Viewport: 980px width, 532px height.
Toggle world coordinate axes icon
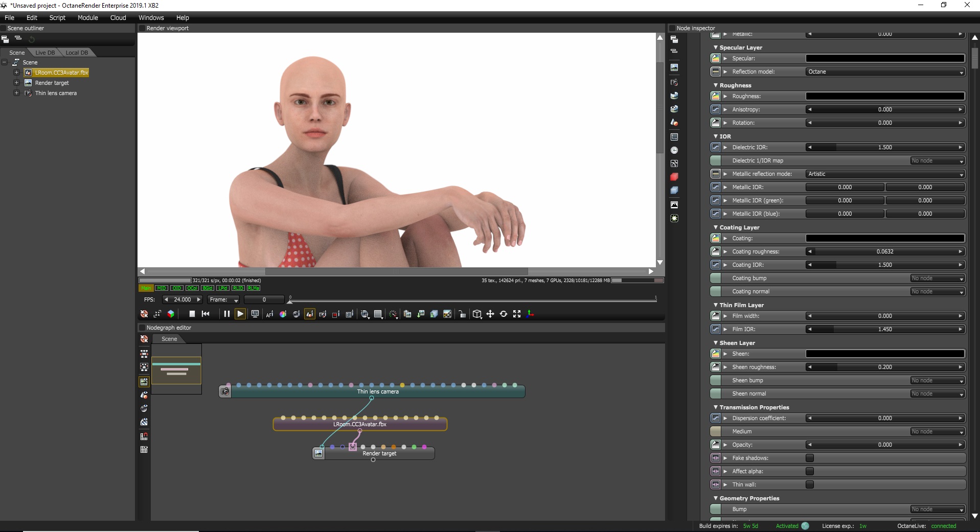(530, 314)
